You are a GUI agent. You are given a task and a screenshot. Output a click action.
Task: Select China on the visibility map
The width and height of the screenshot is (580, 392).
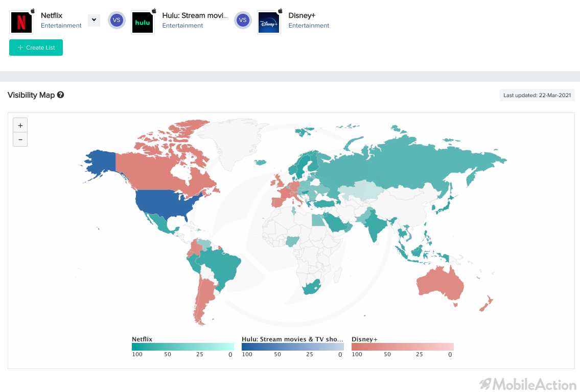(x=407, y=207)
